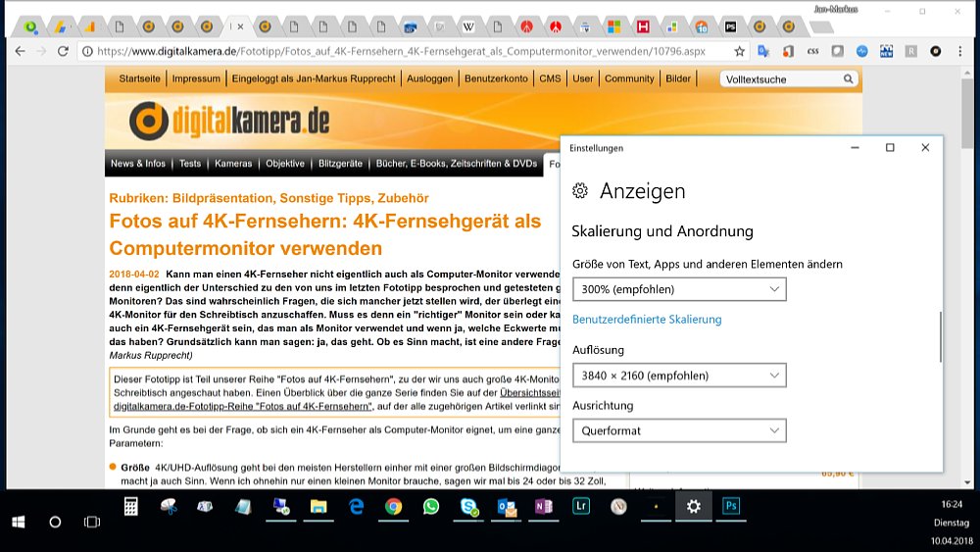Open News & Infos in the navigation bar
Image resolution: width=980 pixels, height=552 pixels.
(x=138, y=164)
